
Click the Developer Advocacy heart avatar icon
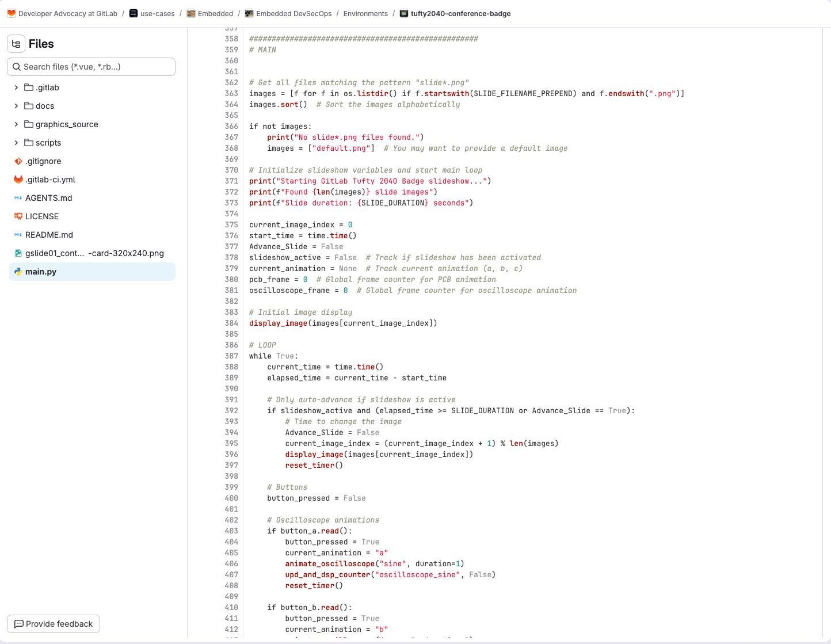point(12,13)
